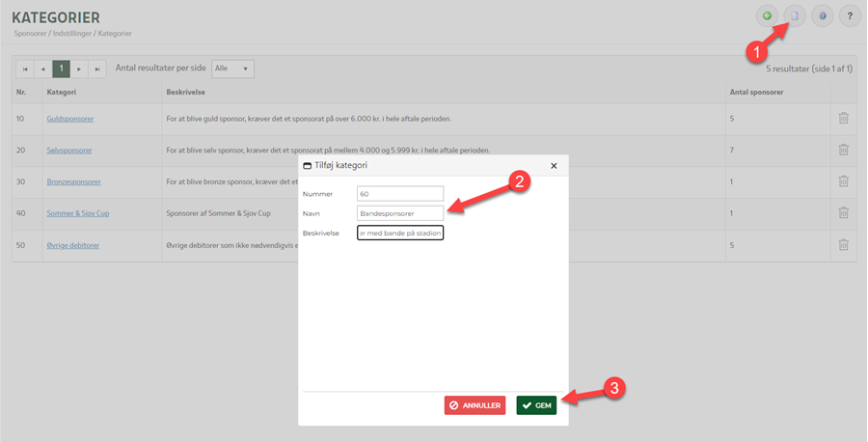This screenshot has width=868, height=442.
Task: Click trash icon in Sommer & Sjov Cup row
Action: (x=843, y=213)
